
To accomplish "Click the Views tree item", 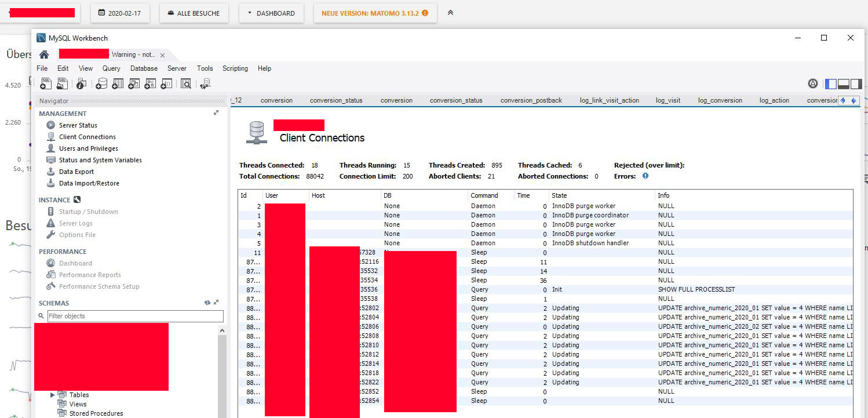I will coord(78,404).
